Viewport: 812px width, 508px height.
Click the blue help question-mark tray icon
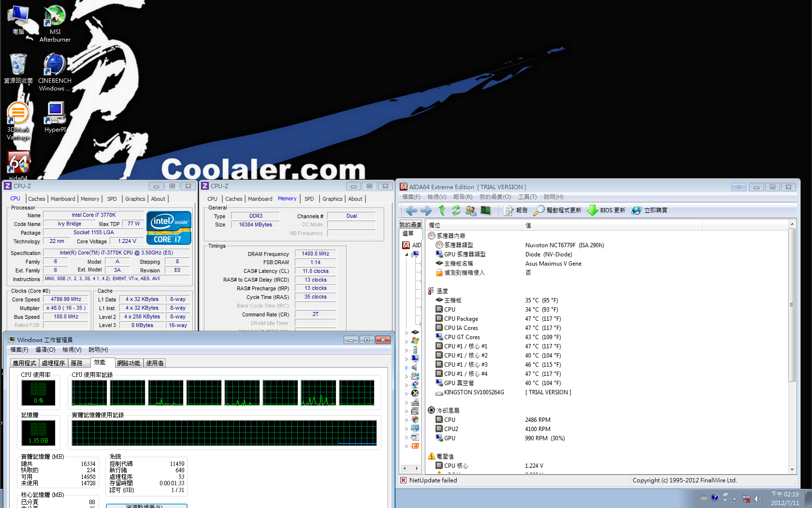[x=715, y=498]
